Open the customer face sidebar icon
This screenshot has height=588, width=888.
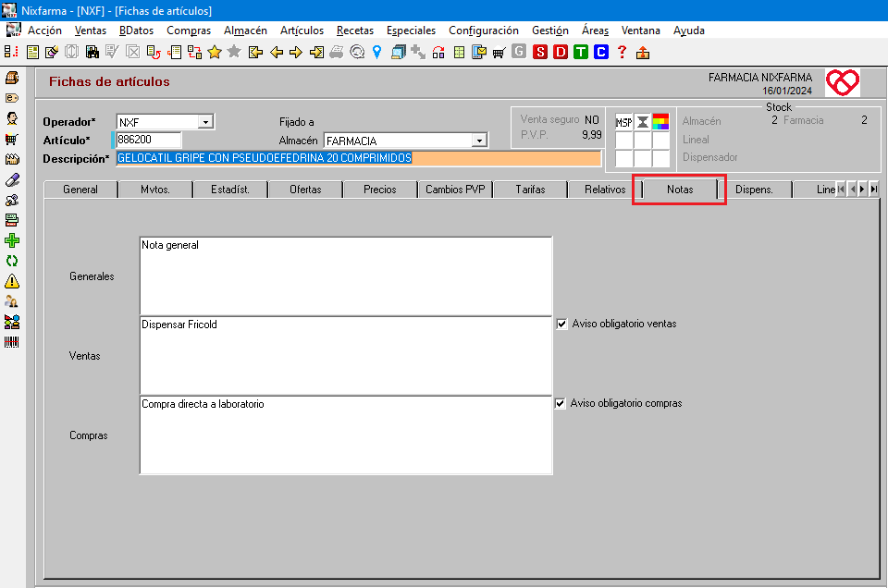[x=12, y=118]
